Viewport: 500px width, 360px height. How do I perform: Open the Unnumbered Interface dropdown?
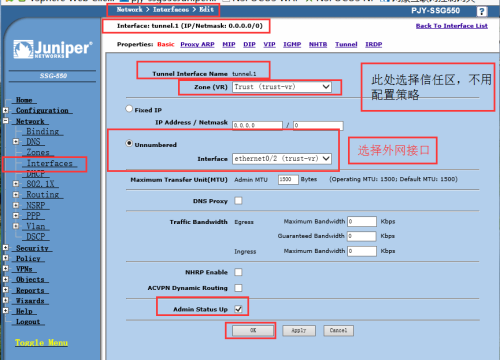(282, 159)
